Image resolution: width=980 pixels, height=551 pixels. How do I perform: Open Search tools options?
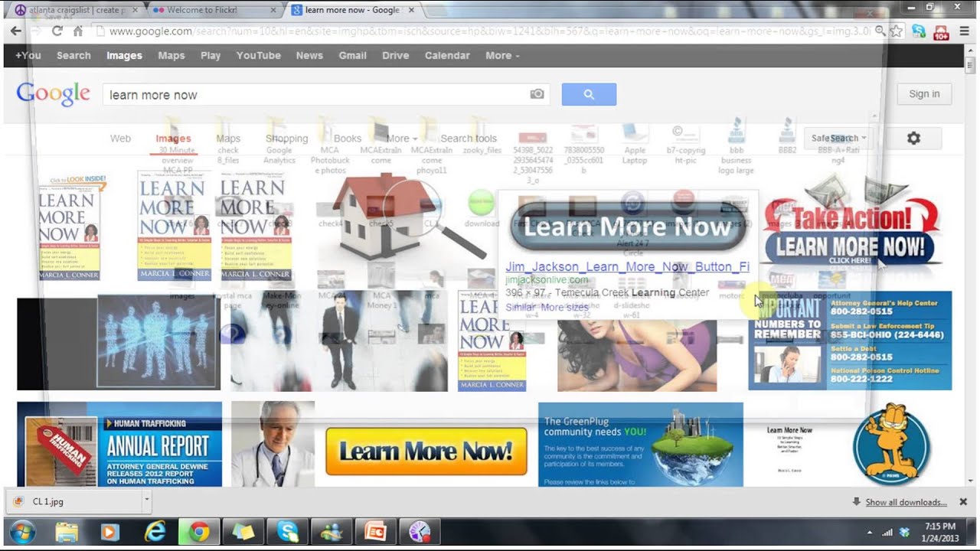(x=469, y=139)
